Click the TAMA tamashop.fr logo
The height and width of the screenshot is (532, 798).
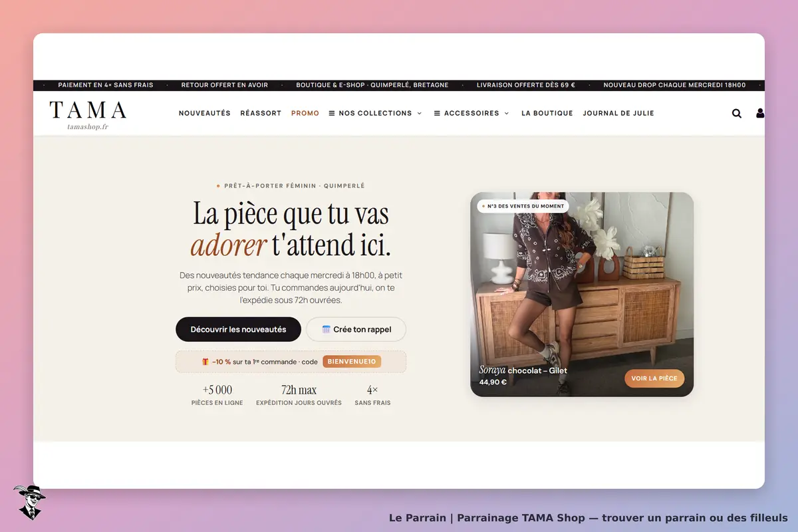(88, 115)
